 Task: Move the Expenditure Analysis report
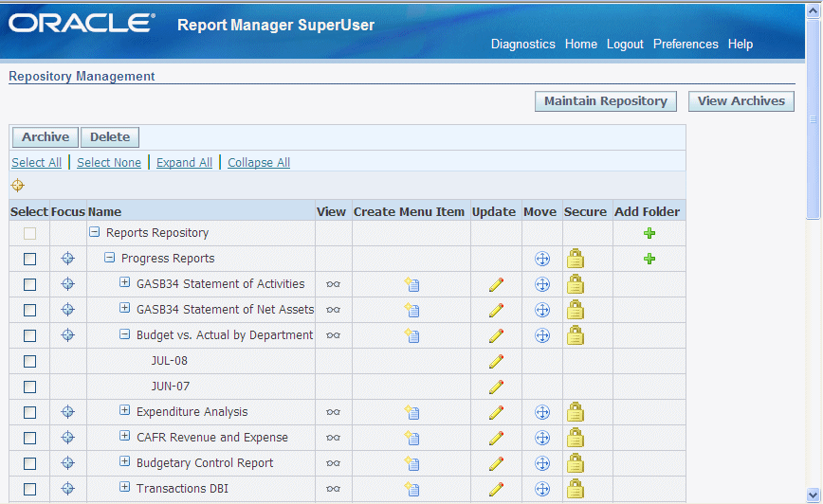pos(542,412)
